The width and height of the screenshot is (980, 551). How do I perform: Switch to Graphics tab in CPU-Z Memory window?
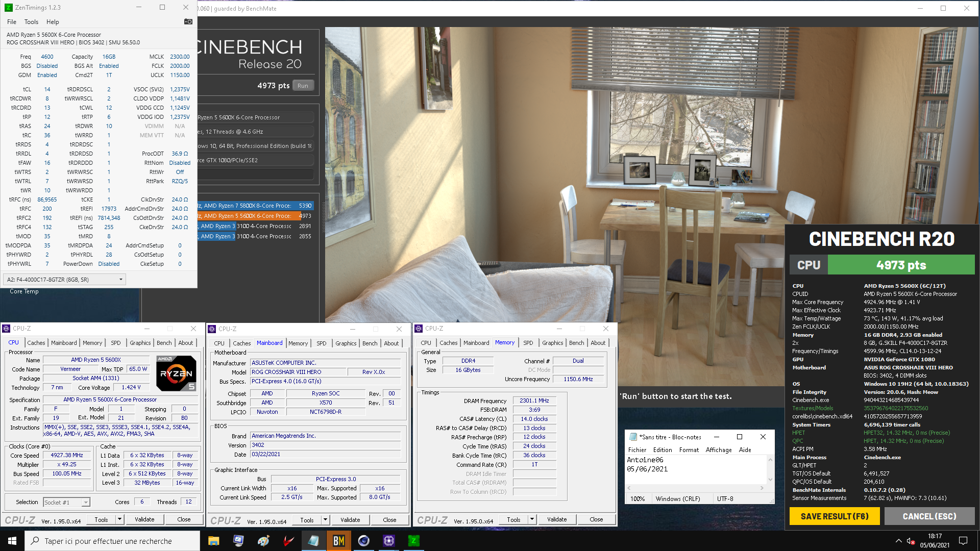click(553, 343)
